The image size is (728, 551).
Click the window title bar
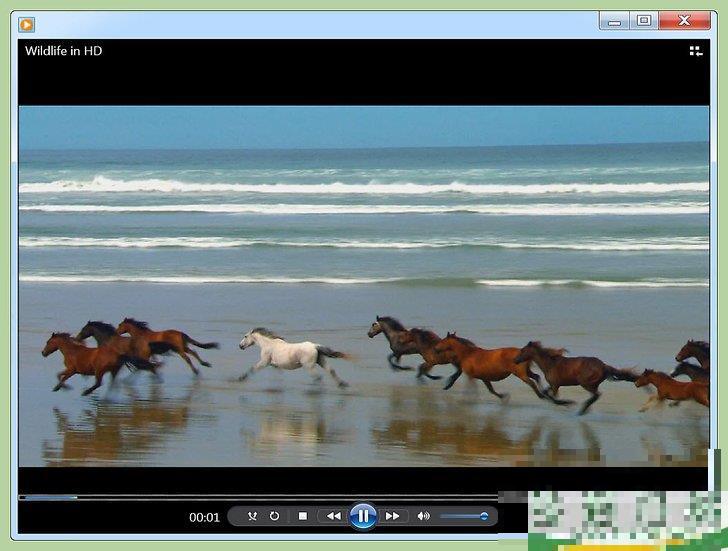pyautogui.click(x=300, y=24)
